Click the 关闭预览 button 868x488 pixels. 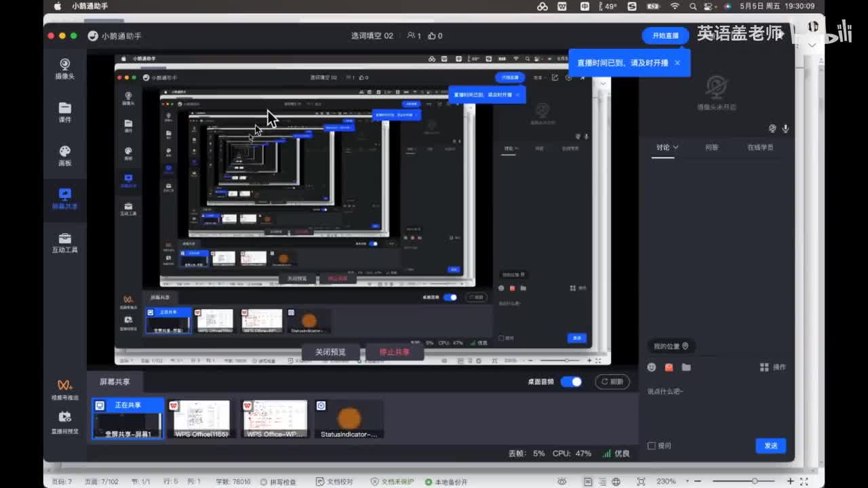(x=330, y=352)
